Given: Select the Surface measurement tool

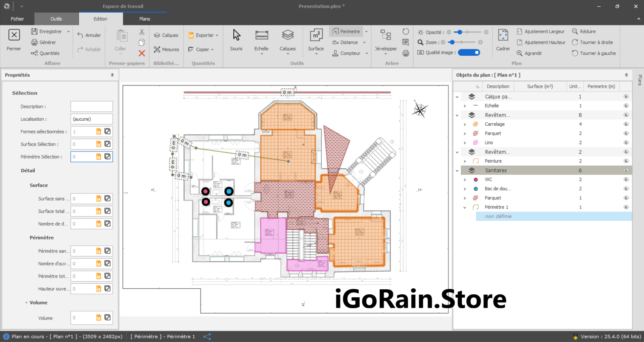Looking at the screenshot, I should point(315,40).
